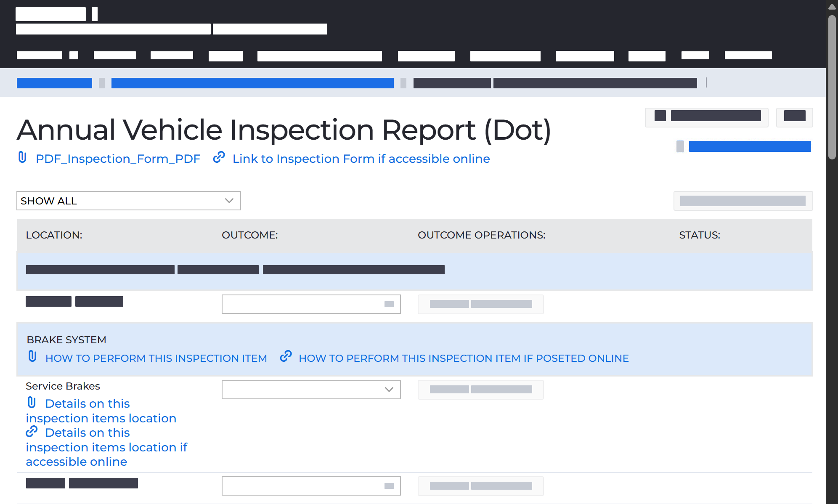Click chain-link icon under Service Brakes

[32, 432]
